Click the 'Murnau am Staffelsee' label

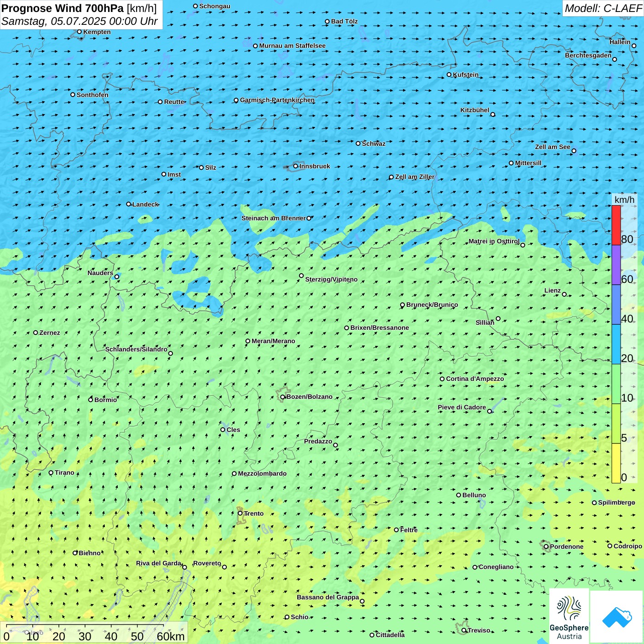(x=293, y=46)
